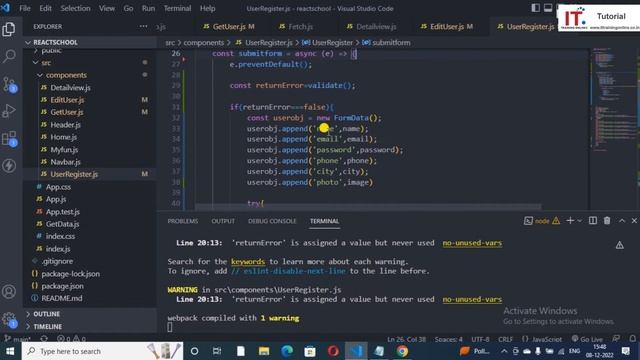Open the keywords link in terminal
This screenshot has width=640, height=360.
click(x=248, y=262)
